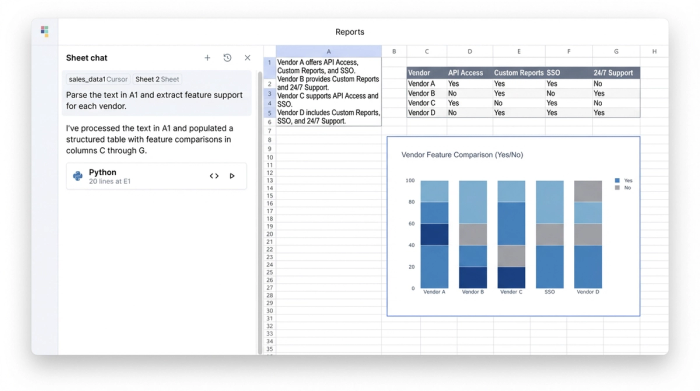Click the No legend gray swatch
This screenshot has height=391, width=700.
point(617,188)
